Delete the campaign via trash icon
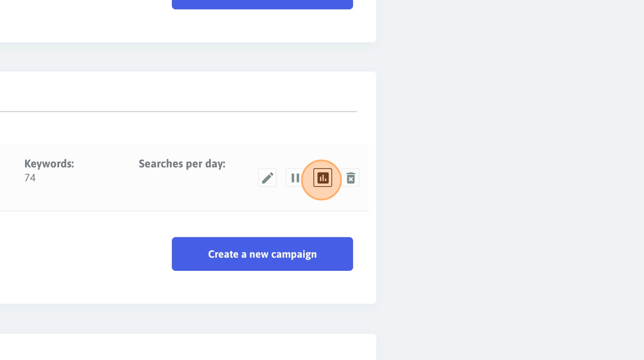This screenshot has height=360, width=644. (x=350, y=178)
